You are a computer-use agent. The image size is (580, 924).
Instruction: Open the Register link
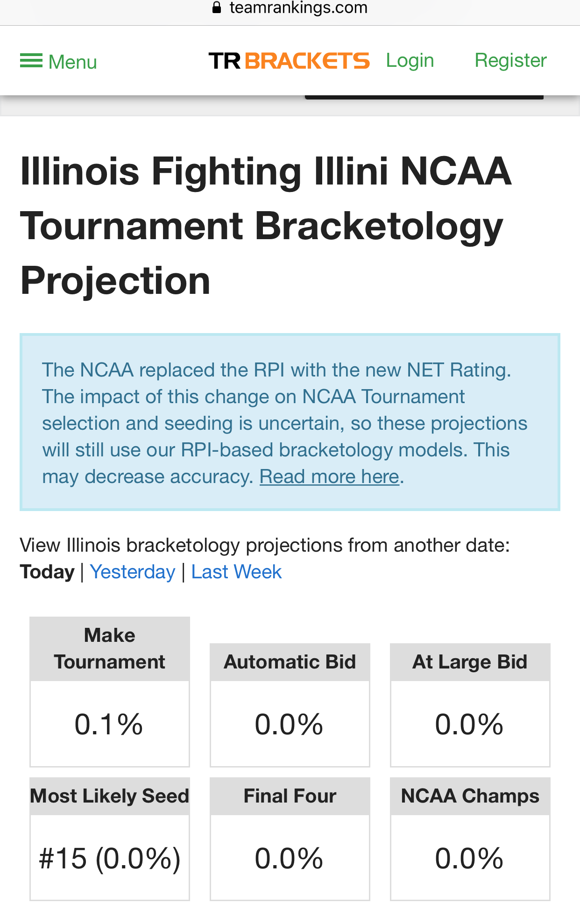[x=510, y=61]
